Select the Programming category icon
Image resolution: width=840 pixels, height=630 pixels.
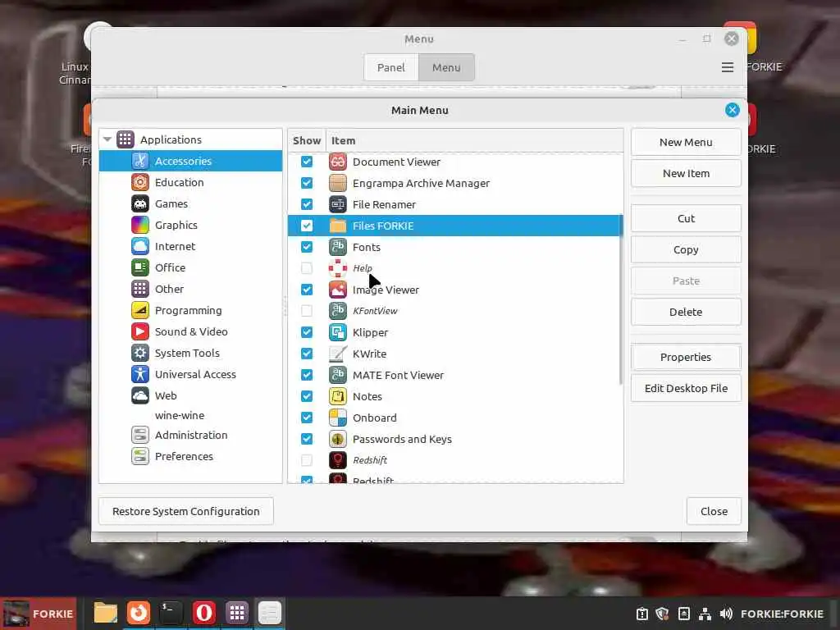point(139,310)
